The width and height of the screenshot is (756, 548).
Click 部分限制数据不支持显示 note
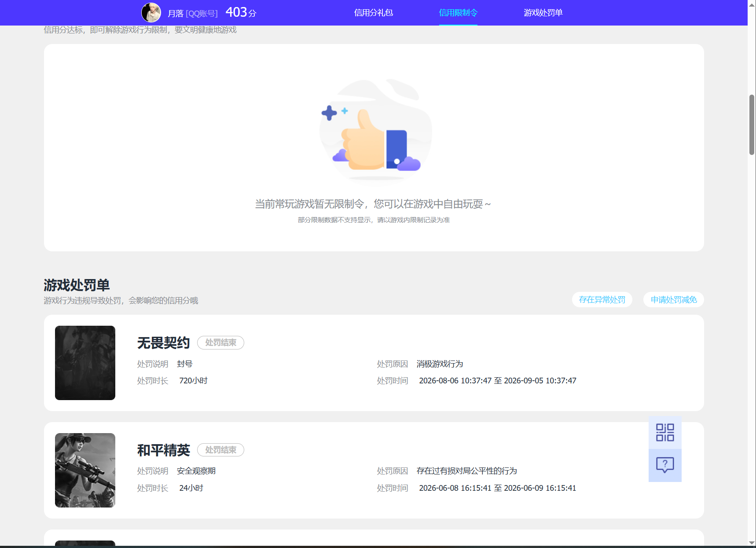374,220
